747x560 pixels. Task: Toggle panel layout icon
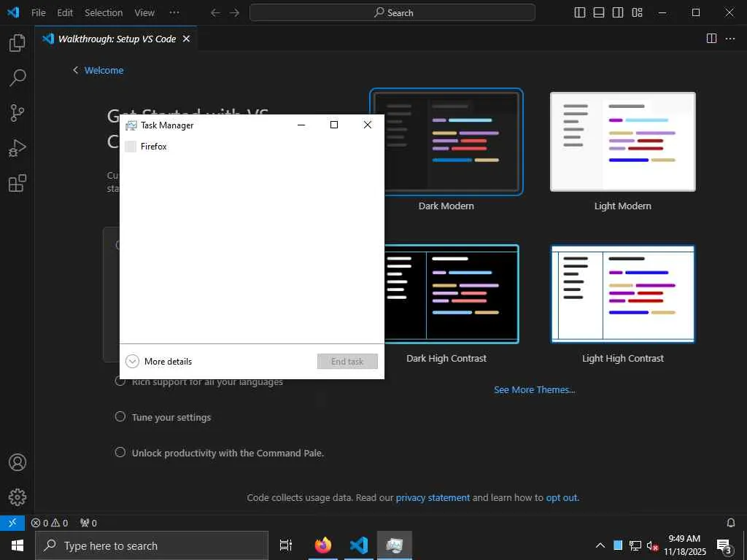(x=599, y=13)
